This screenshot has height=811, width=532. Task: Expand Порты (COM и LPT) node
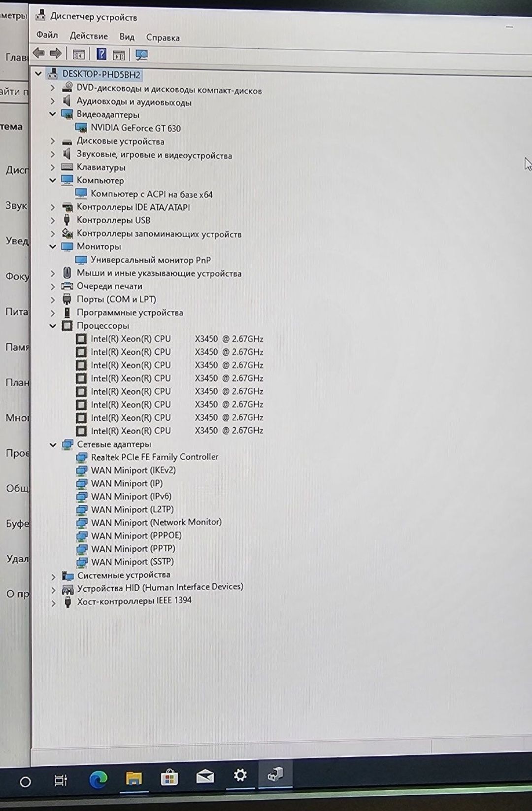tap(53, 300)
